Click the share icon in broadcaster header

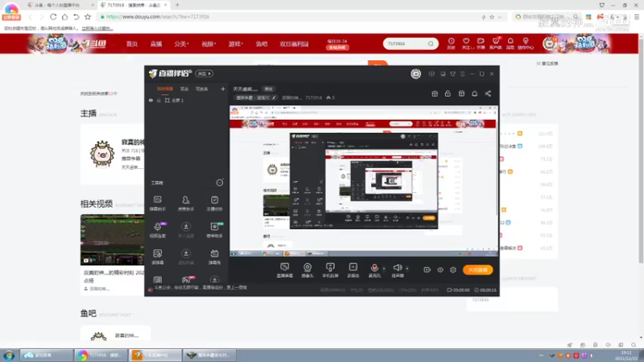488,93
